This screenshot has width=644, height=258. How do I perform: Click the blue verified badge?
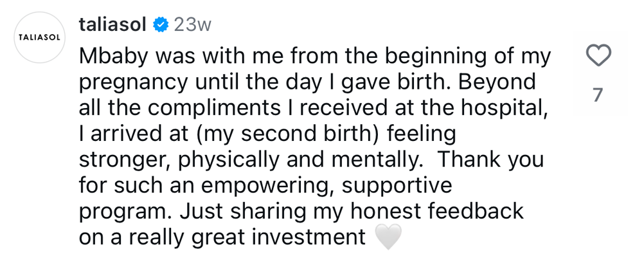click(161, 25)
